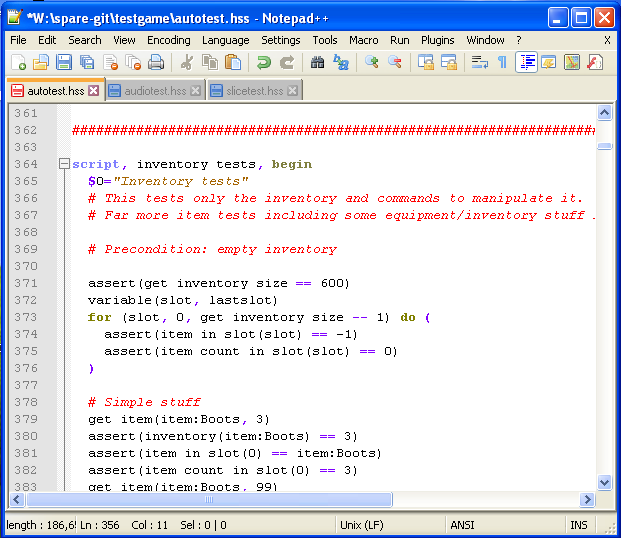Screen dimensions: 621x538
Task: Toggle the indent guide icon
Action: pyautogui.click(x=526, y=63)
